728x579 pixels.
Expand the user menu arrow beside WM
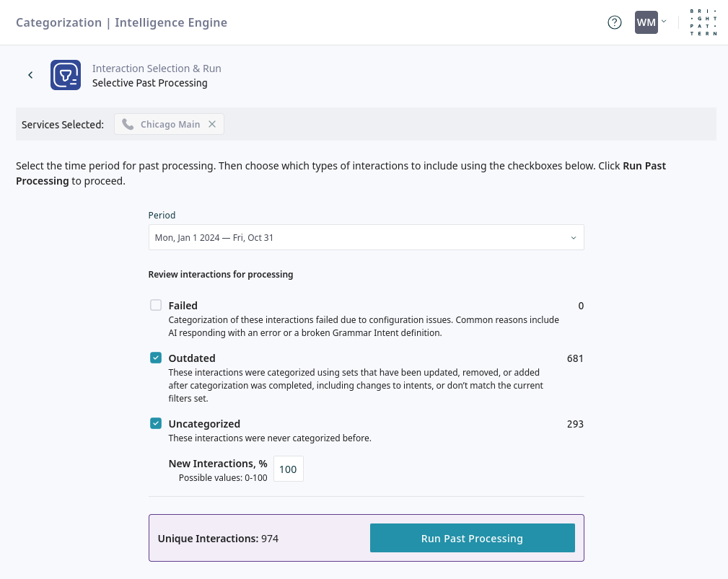[x=664, y=22]
